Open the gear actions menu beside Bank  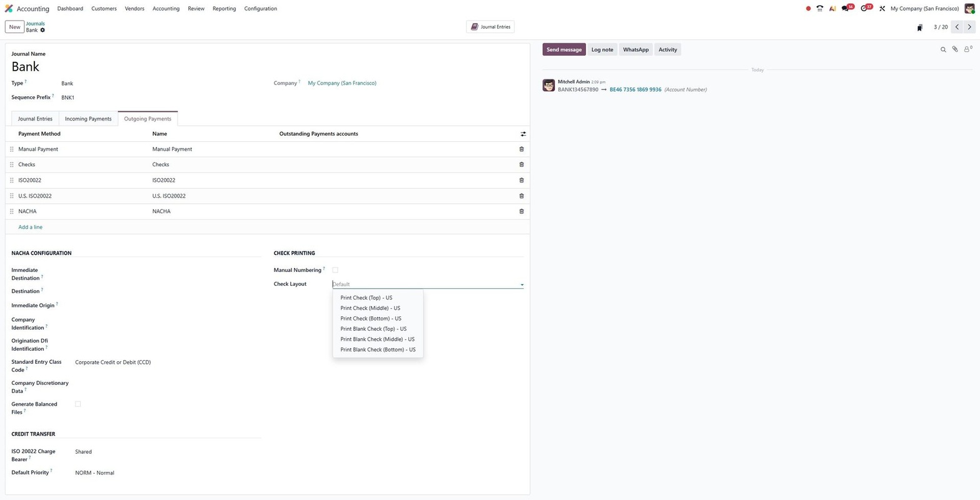pyautogui.click(x=43, y=30)
